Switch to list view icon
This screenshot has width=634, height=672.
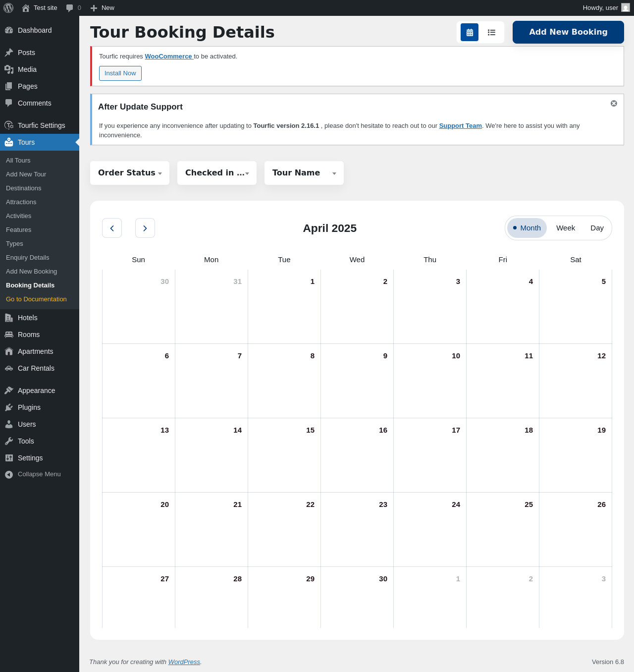pyautogui.click(x=491, y=32)
